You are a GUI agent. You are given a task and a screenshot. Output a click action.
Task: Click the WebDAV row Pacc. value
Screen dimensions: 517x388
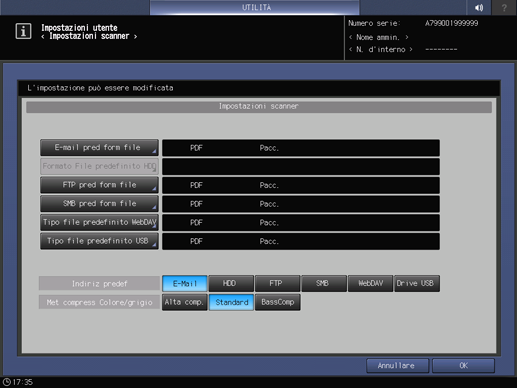click(x=269, y=223)
